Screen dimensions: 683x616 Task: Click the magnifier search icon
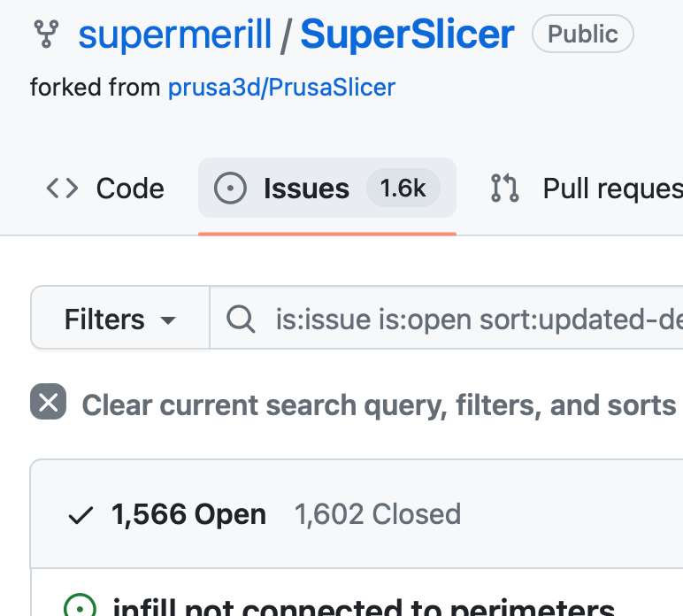(241, 320)
